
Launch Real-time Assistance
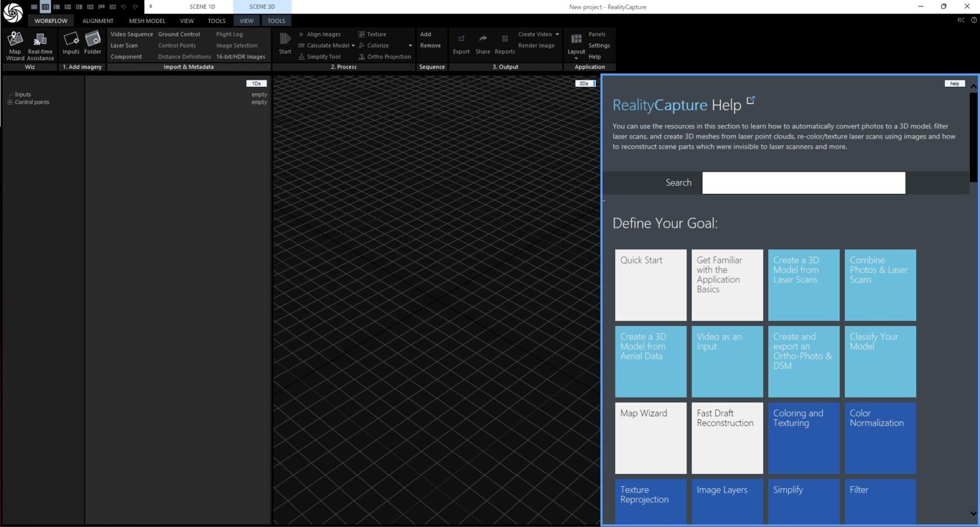[40, 45]
